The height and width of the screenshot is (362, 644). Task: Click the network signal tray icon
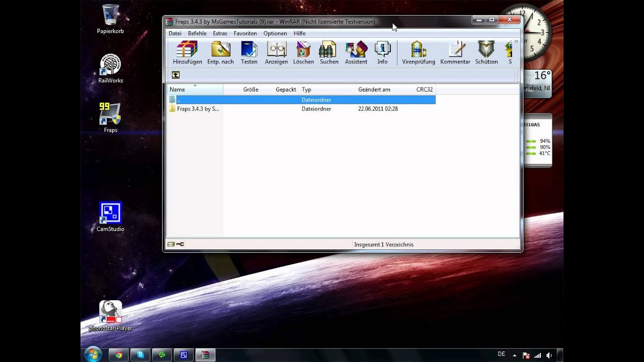tap(537, 355)
